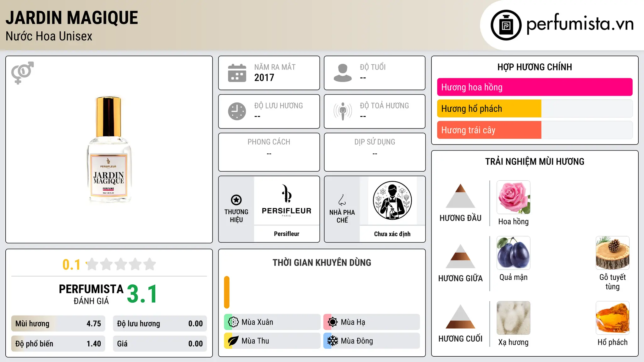This screenshot has width=644, height=362.
Task: Click the orange recommended-time vertical bar
Action: 227,292
